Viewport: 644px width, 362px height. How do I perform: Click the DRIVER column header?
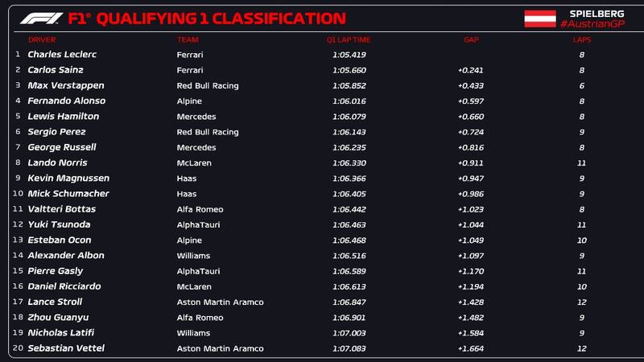(x=42, y=39)
